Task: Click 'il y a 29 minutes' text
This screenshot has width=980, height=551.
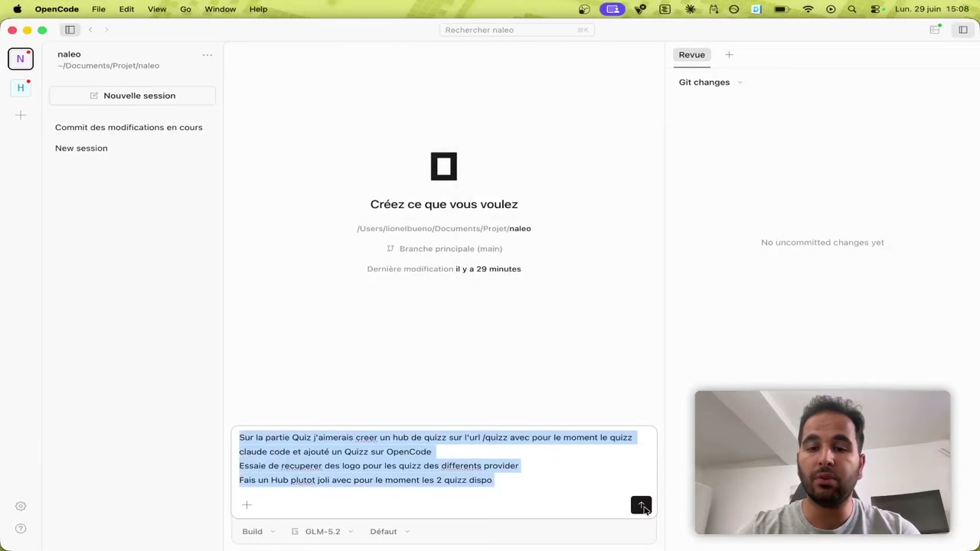Action: [x=488, y=269]
